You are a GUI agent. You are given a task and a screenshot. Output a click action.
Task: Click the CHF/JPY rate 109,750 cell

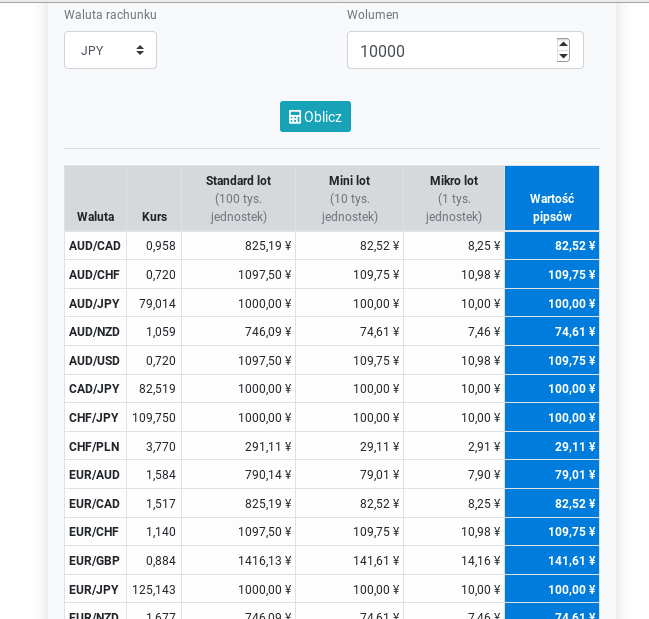tap(154, 418)
